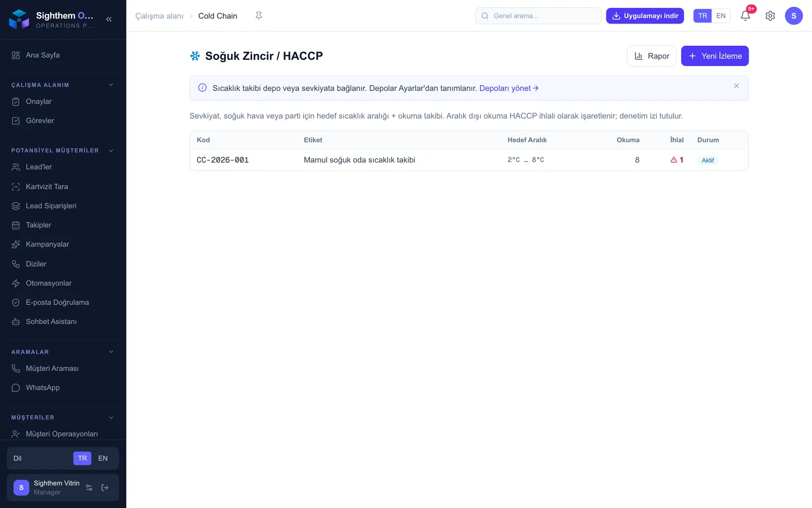Click the Müşteri Operasyonları person icon

(16, 434)
